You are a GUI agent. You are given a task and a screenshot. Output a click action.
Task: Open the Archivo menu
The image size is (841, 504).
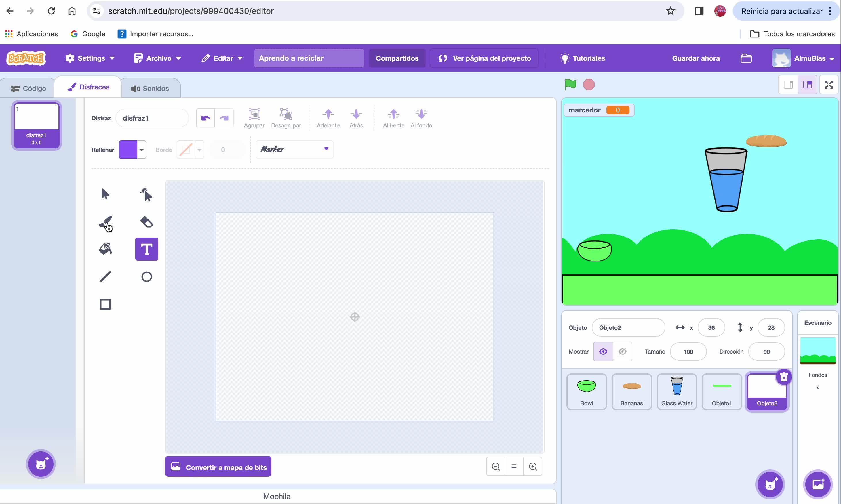(157, 58)
